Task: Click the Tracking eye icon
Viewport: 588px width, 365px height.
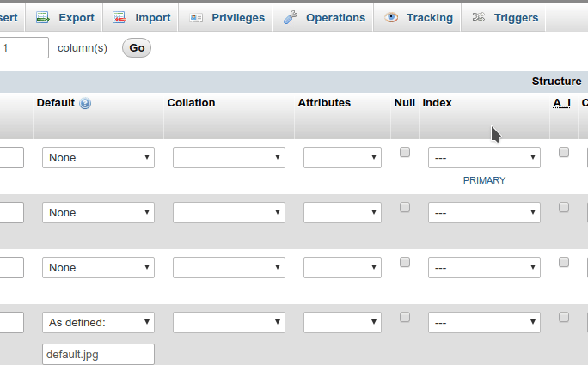Action: coord(391,17)
